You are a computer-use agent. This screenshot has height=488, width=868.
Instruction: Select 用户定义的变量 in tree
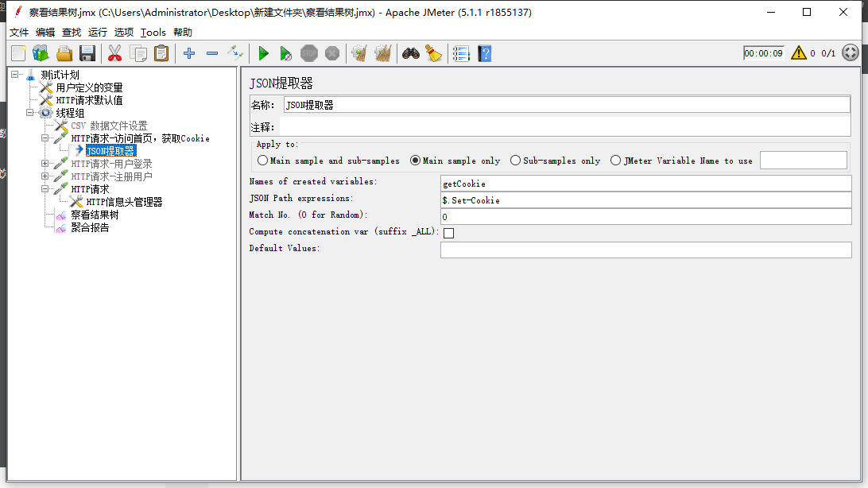pyautogui.click(x=89, y=87)
